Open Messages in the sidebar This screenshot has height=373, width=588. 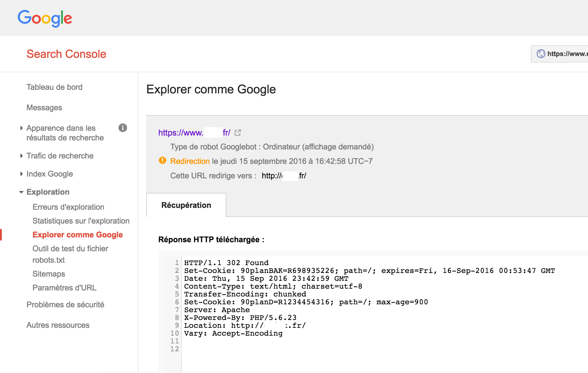[x=44, y=108]
